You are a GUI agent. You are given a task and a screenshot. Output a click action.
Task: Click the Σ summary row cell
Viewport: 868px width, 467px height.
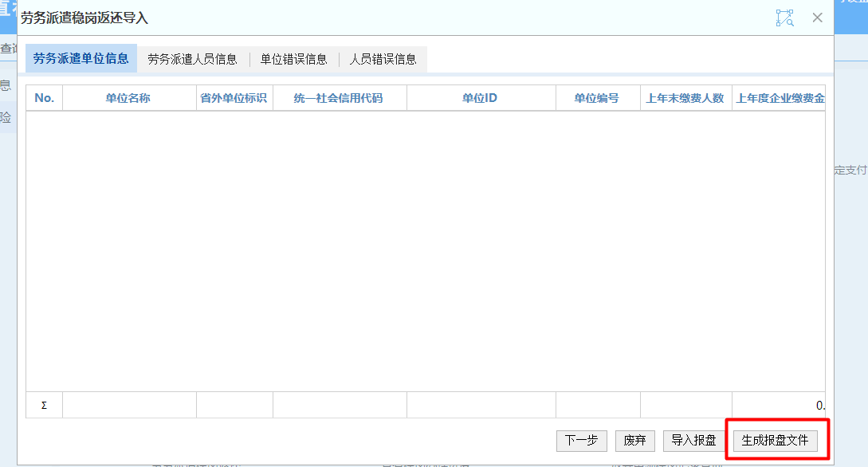coord(44,405)
